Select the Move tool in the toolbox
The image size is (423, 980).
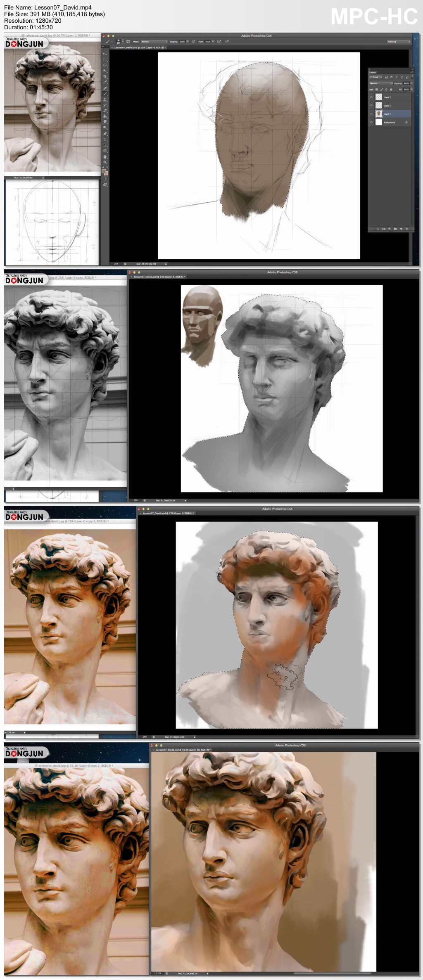(x=105, y=54)
